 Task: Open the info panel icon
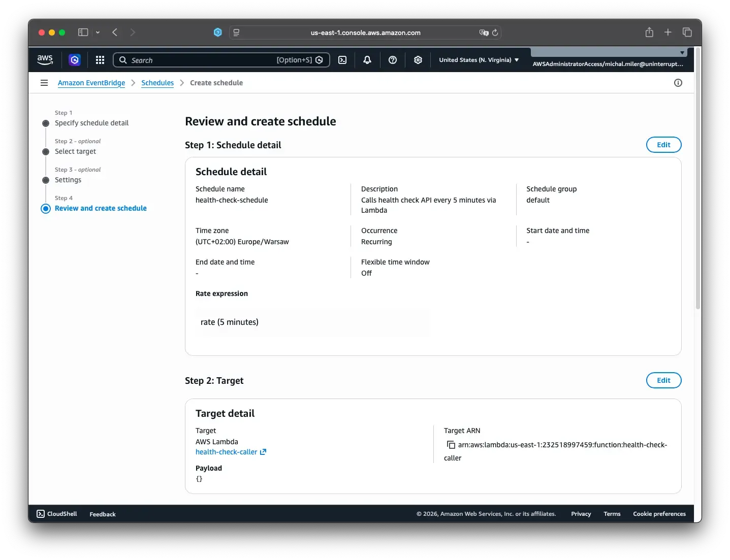click(x=678, y=83)
